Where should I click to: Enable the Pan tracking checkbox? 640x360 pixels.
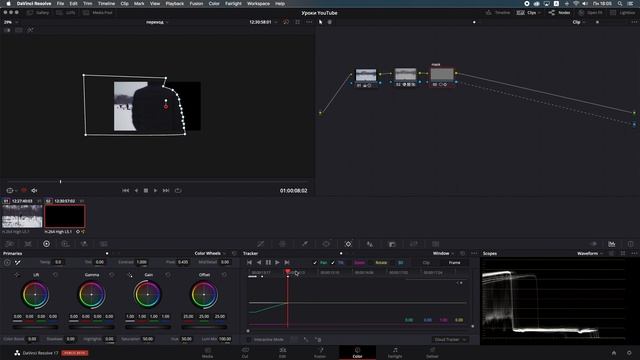pyautogui.click(x=315, y=263)
